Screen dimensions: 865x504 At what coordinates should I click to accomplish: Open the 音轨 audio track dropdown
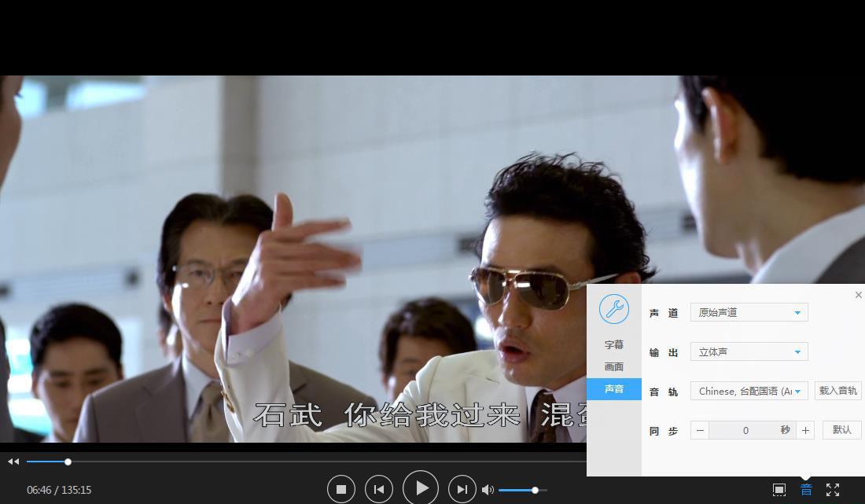coord(749,391)
